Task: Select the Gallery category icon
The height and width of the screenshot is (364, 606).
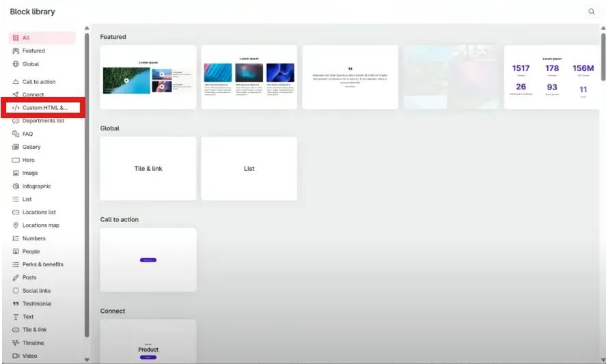Action: click(16, 147)
